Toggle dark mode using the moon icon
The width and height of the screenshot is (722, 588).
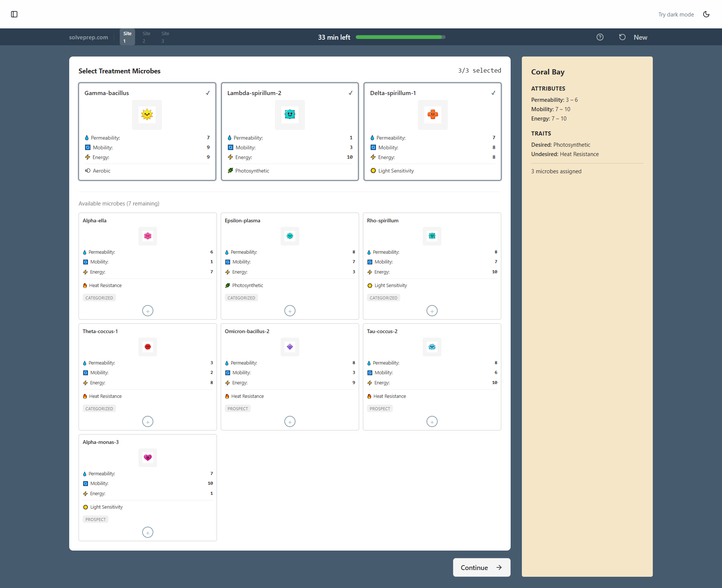[706, 14]
